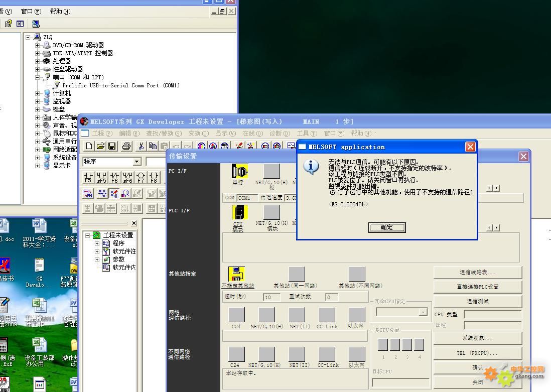Expand IDE ATA/ATAPI 控制器 node
Screen dimensions: 551x392
(37, 53)
